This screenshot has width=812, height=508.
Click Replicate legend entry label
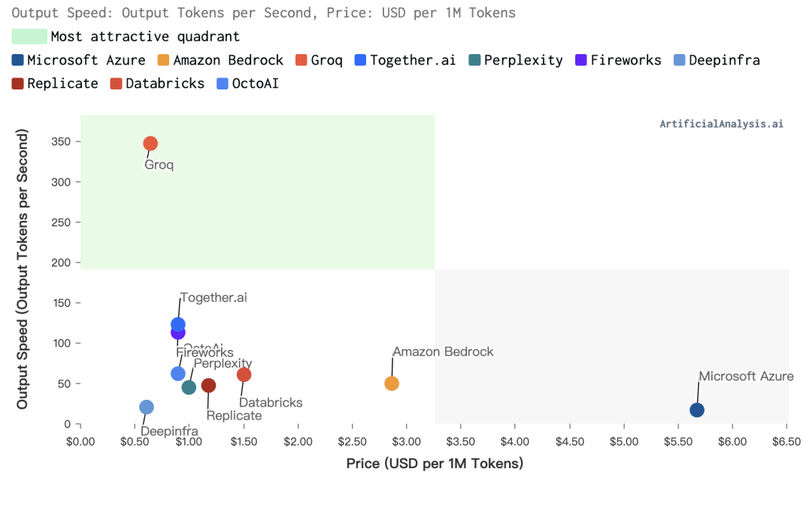point(62,84)
